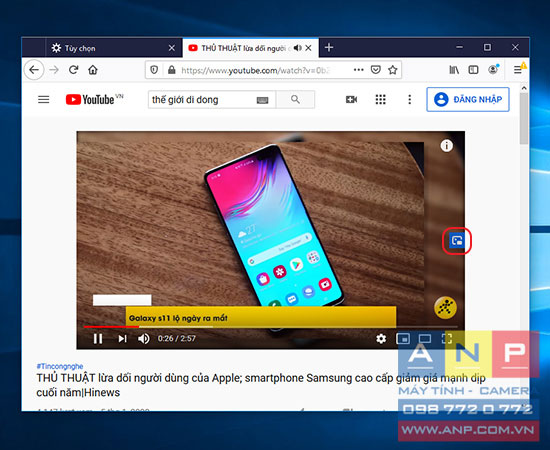Mute the video with the speaker icon
550x450 pixels.
coord(143,339)
